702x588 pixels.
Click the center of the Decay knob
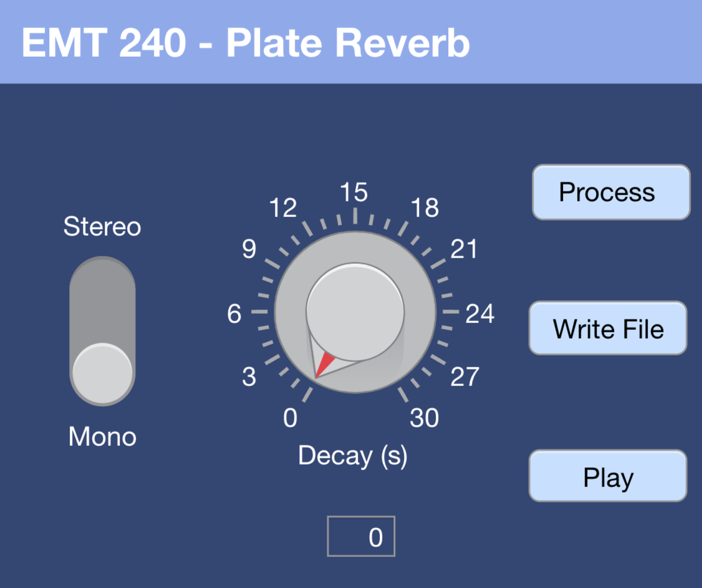click(x=354, y=312)
